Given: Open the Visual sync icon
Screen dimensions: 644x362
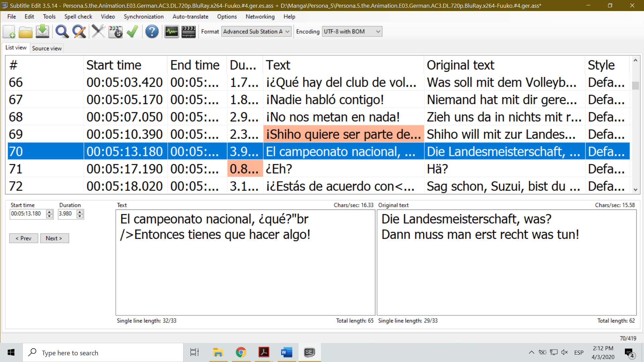Looking at the screenshot, I should pyautogui.click(x=115, y=32).
